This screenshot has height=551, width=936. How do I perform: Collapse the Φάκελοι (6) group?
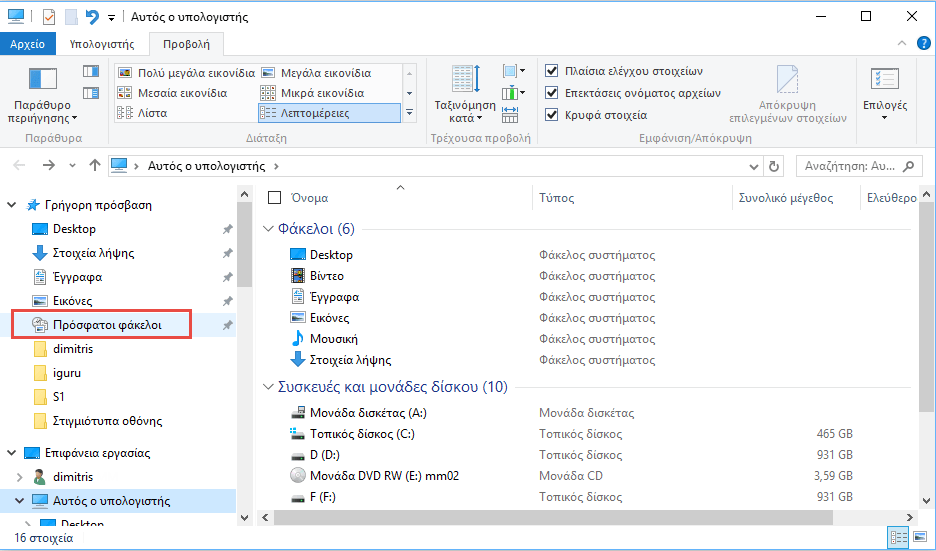pos(269,229)
